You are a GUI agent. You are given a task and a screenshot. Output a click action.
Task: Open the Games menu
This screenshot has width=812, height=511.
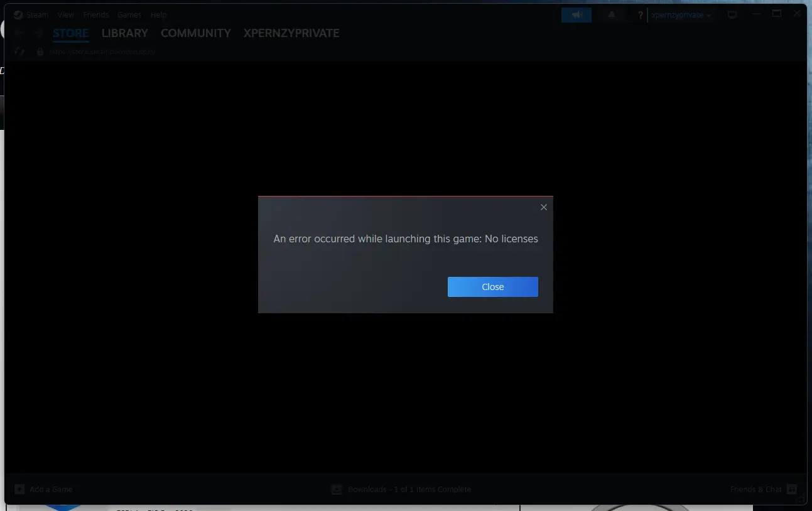point(129,14)
